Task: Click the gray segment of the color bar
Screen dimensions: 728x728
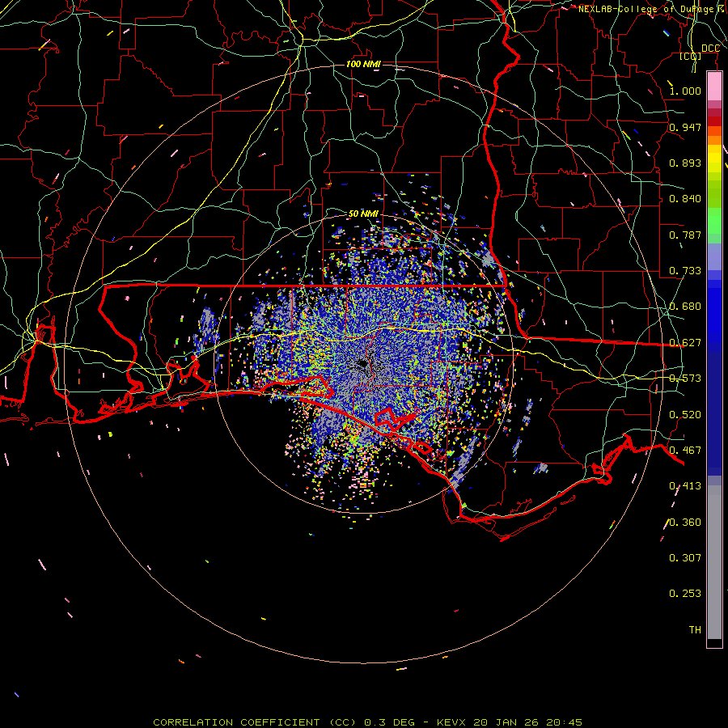Action: pyautogui.click(x=714, y=562)
